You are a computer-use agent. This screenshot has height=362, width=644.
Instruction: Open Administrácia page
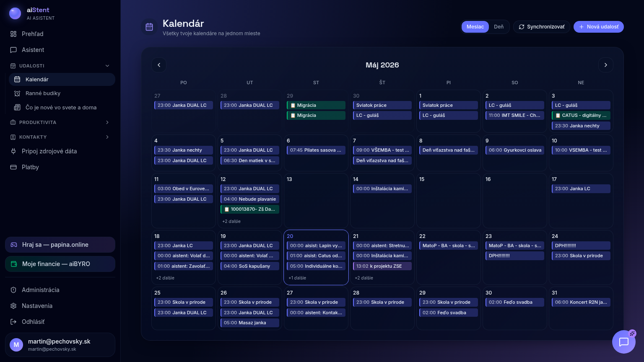(60, 290)
